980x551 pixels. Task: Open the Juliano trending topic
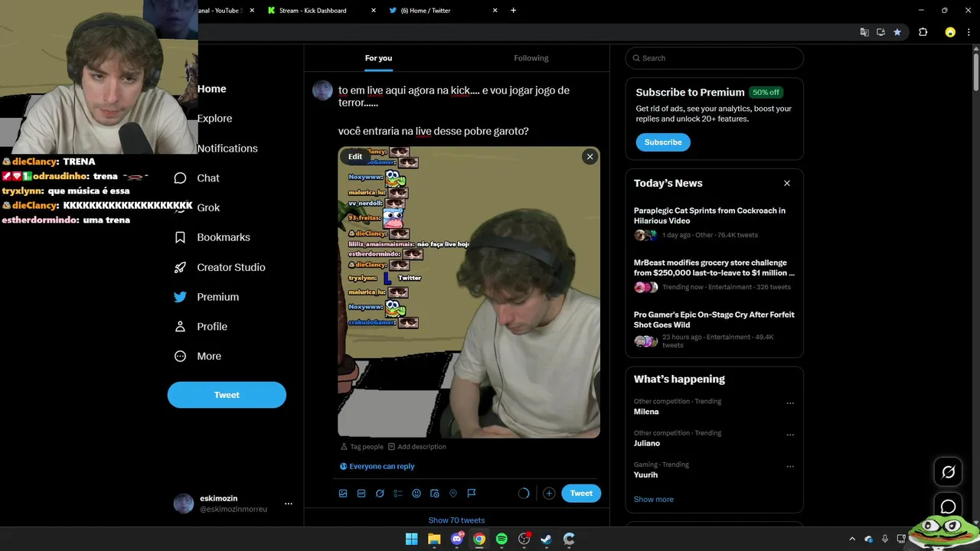click(647, 443)
